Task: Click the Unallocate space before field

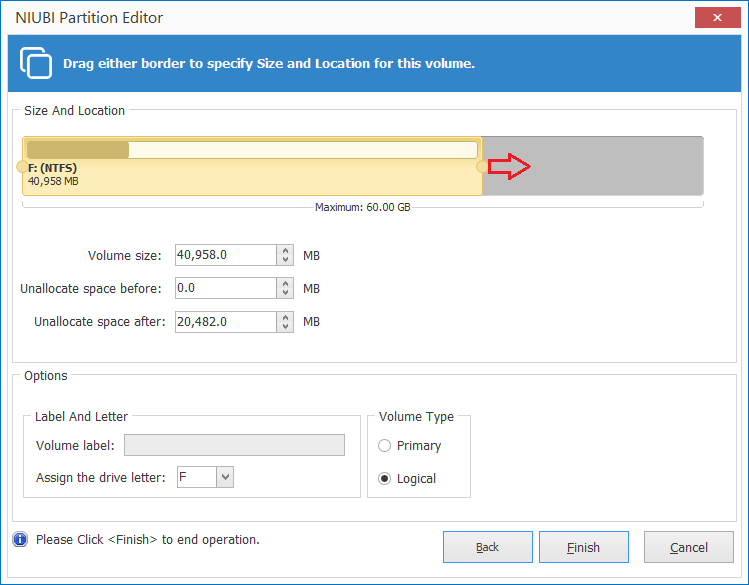Action: click(225, 288)
